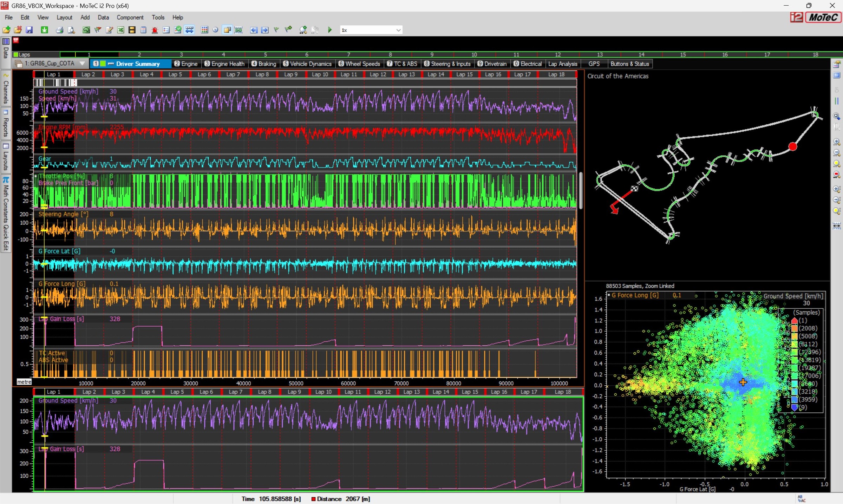Toggle the distance/time ruler mode icon
Image resolution: width=843 pixels, height=504 pixels.
pos(189,30)
